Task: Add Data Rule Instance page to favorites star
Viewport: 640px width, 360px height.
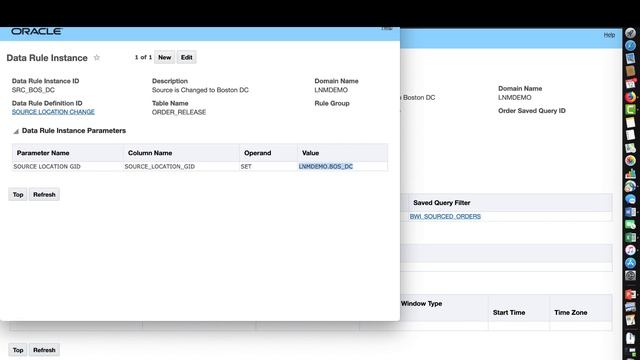Action: (x=97, y=58)
